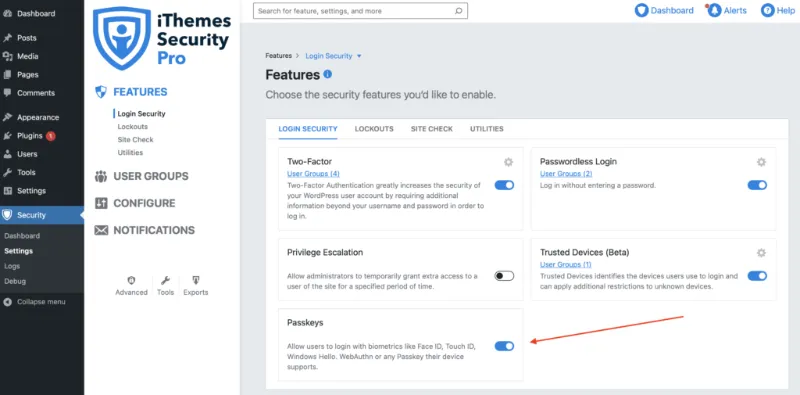
Task: Switch to the SITE CHECK tab
Action: click(432, 129)
